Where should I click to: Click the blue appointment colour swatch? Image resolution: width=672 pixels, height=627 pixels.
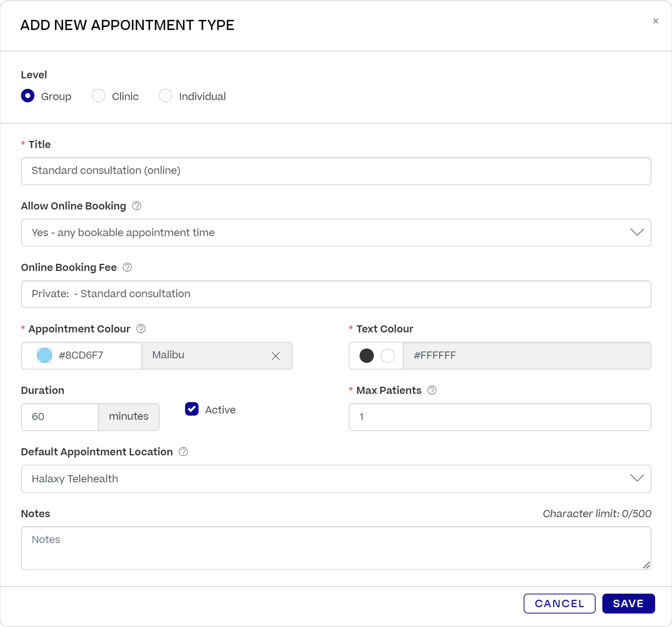pyautogui.click(x=45, y=355)
